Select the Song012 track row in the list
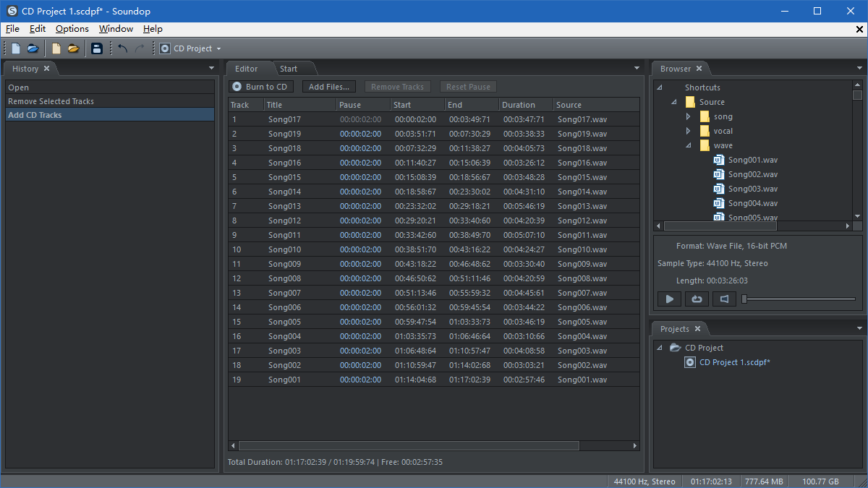The image size is (868, 488). click(434, 221)
